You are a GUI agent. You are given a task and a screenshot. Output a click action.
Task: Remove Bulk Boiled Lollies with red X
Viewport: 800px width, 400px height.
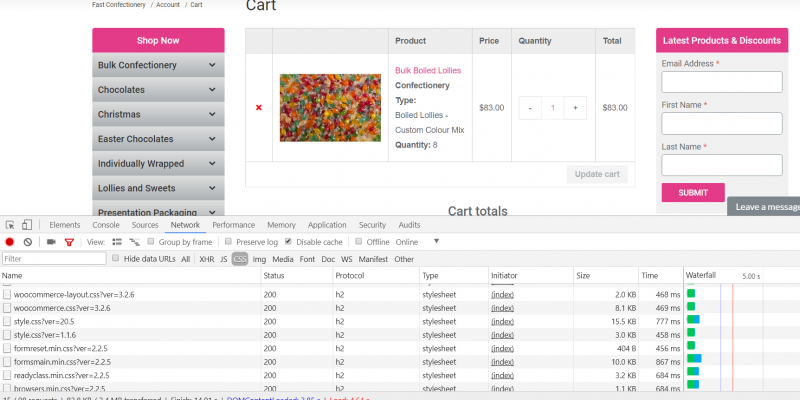[259, 108]
